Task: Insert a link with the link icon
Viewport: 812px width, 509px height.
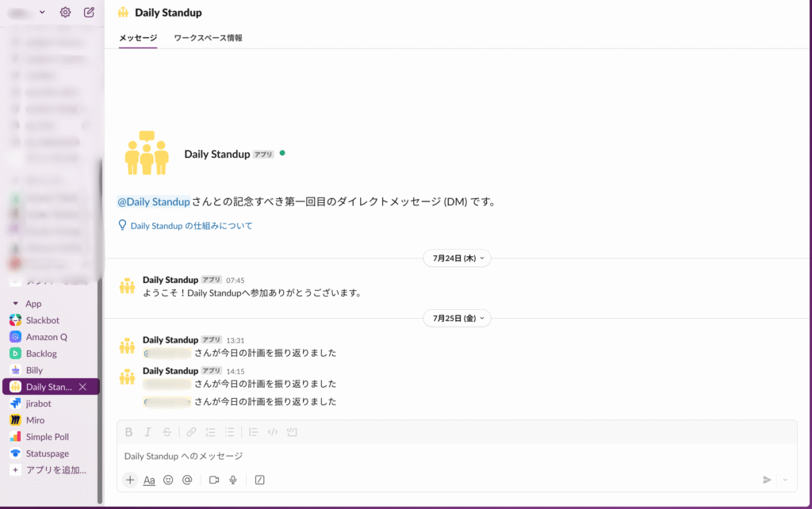Action: pyautogui.click(x=191, y=432)
